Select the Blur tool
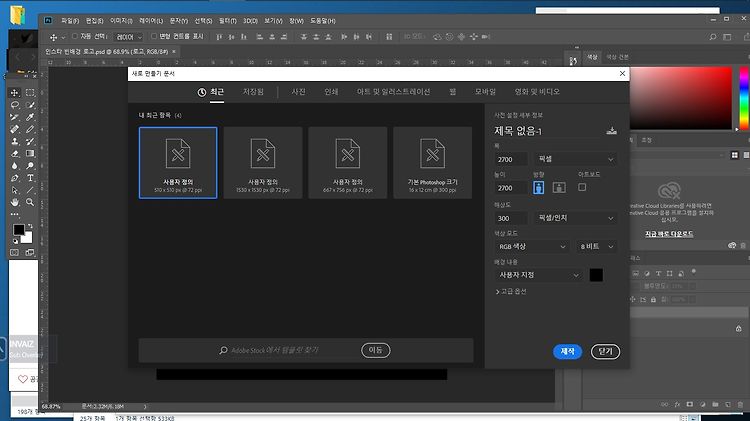The image size is (750, 421). pos(15,166)
